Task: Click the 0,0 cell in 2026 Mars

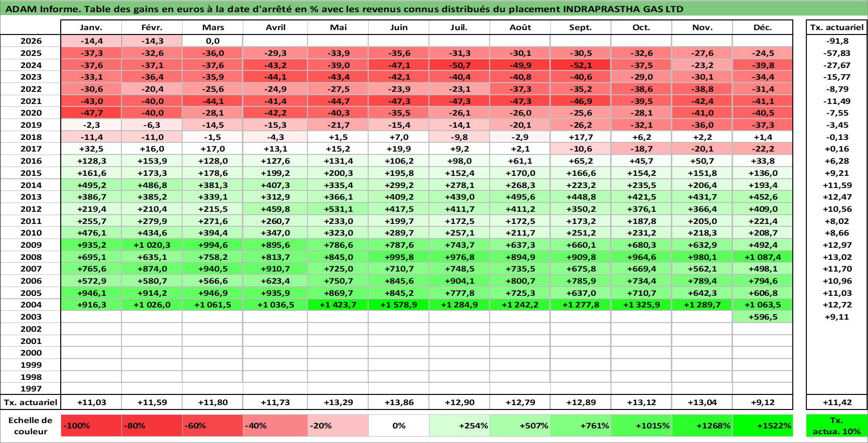Action: coord(213,41)
